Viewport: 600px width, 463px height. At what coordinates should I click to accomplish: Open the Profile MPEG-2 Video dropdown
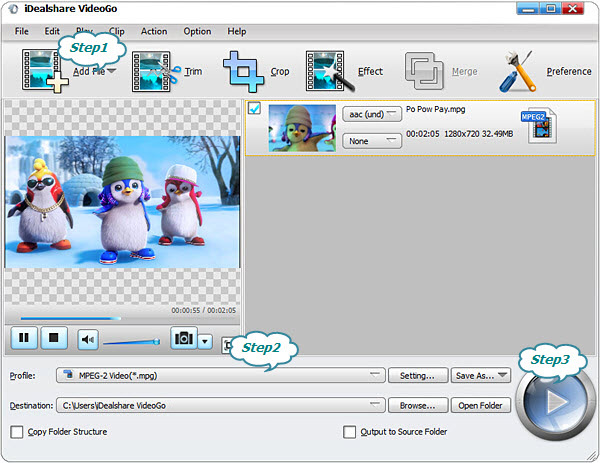pos(220,375)
